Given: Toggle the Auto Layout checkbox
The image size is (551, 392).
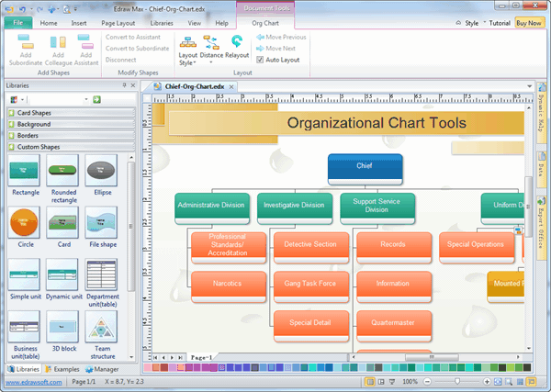Looking at the screenshot, I should (x=260, y=59).
